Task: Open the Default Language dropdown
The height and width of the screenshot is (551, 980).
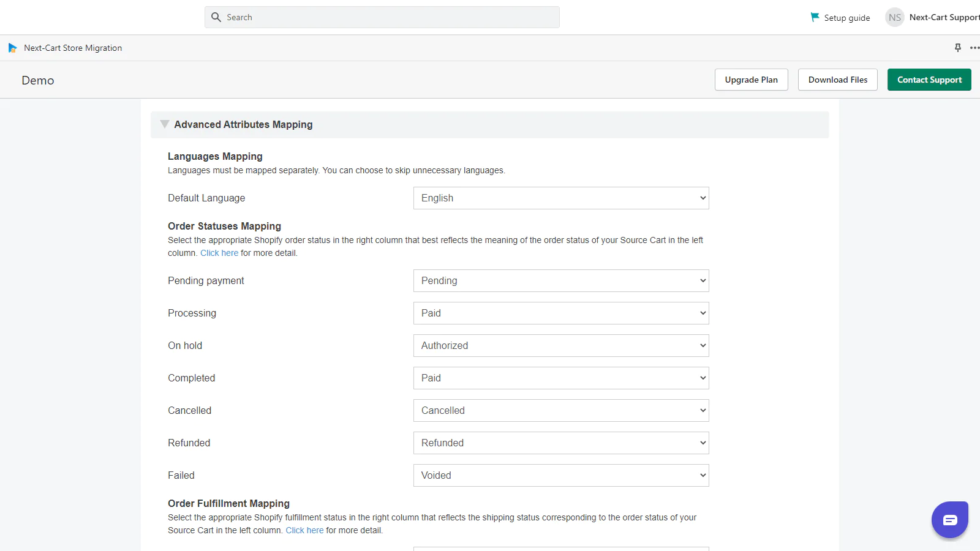Action: (560, 198)
